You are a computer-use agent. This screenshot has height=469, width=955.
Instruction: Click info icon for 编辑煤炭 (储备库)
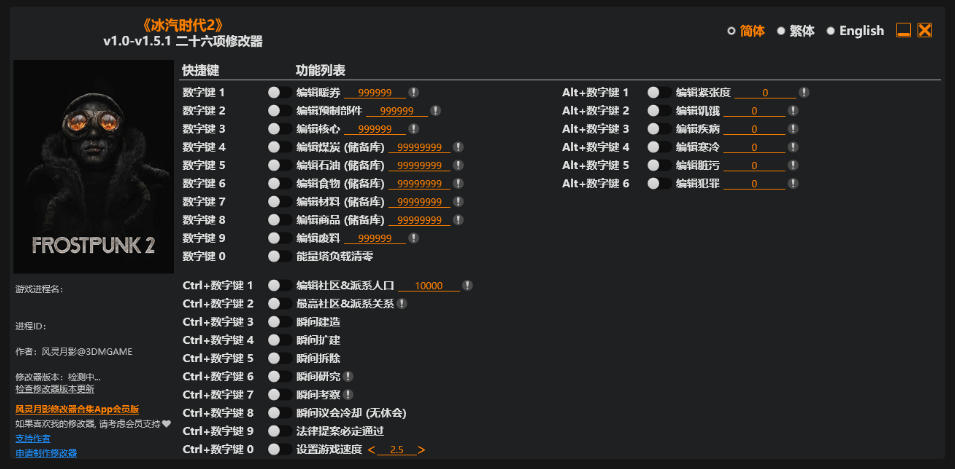tap(458, 147)
